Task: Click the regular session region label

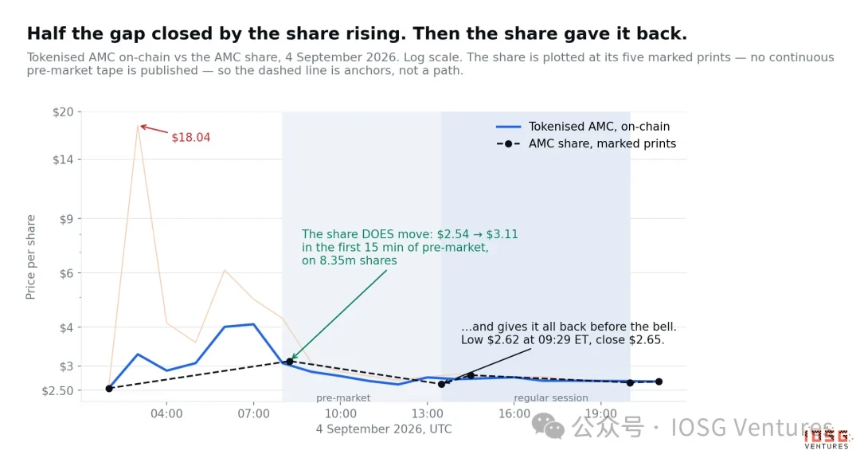Action: point(551,398)
